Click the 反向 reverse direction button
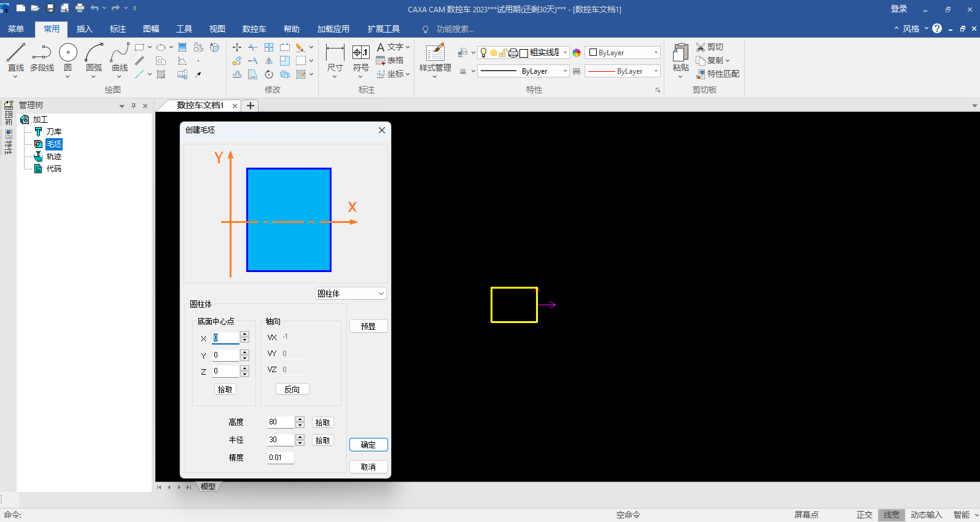Viewport: 980px width, 522px height. pyautogui.click(x=292, y=389)
